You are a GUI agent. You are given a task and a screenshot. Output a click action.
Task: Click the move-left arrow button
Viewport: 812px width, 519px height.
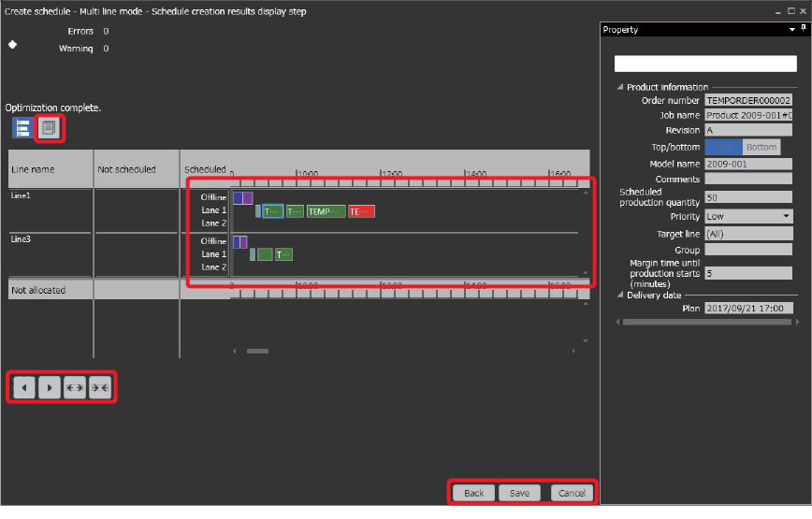[x=23, y=387]
